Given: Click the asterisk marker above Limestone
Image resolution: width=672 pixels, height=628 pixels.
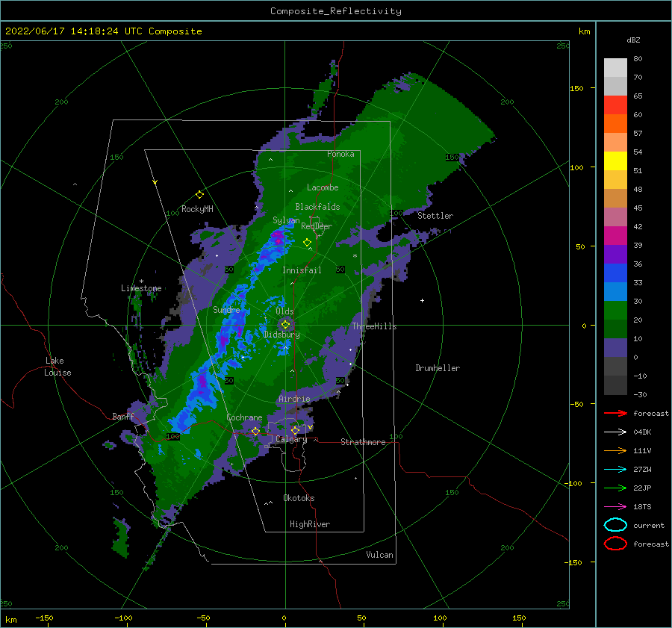Looking at the screenshot, I should click(x=141, y=282).
